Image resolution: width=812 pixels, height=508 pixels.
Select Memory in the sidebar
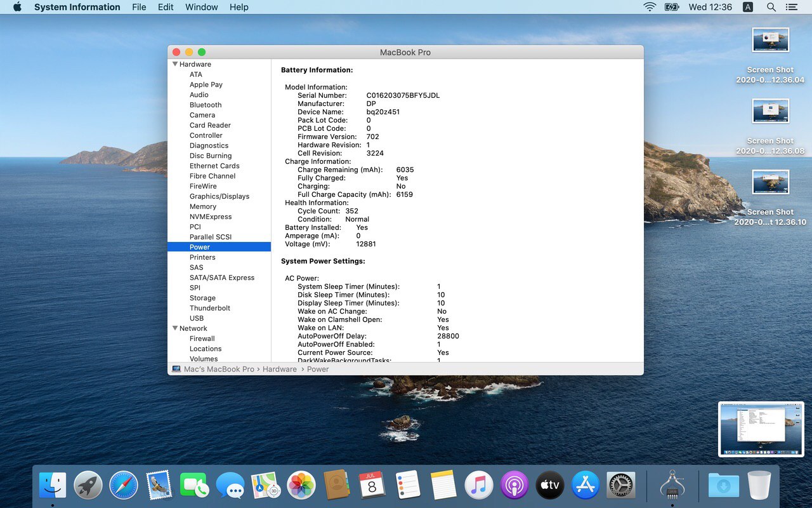[203, 206]
